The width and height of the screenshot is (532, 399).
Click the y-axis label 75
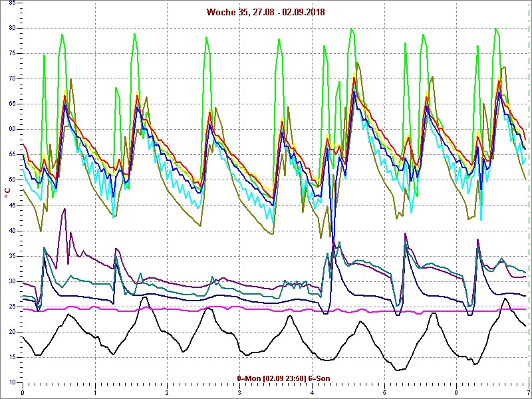[12, 54]
